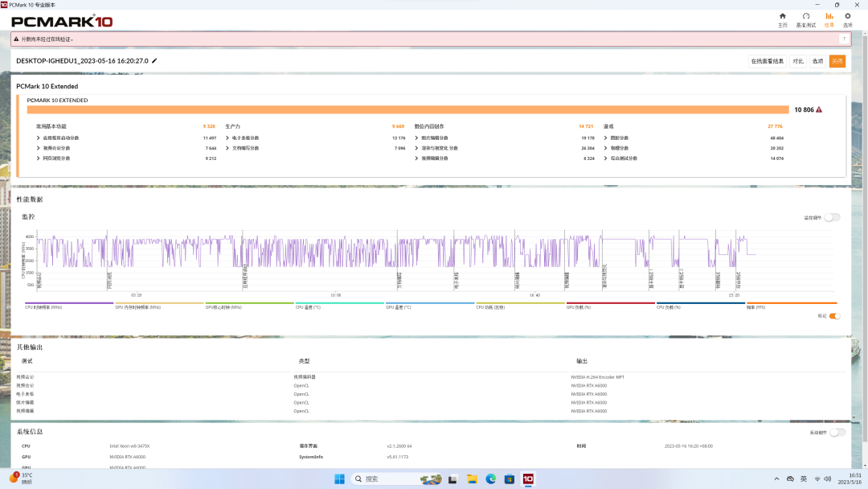
Task: Toggle 帧率 (FPS) orange legend
Action: (792, 305)
